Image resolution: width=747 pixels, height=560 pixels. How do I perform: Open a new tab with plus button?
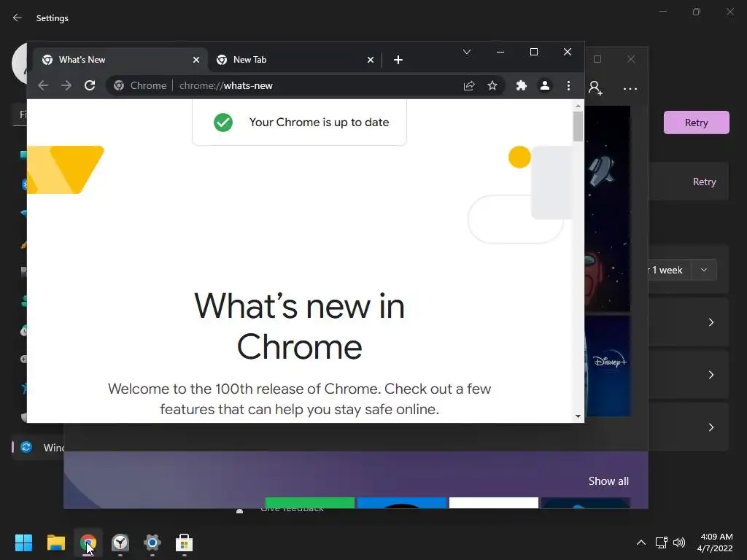(398, 60)
